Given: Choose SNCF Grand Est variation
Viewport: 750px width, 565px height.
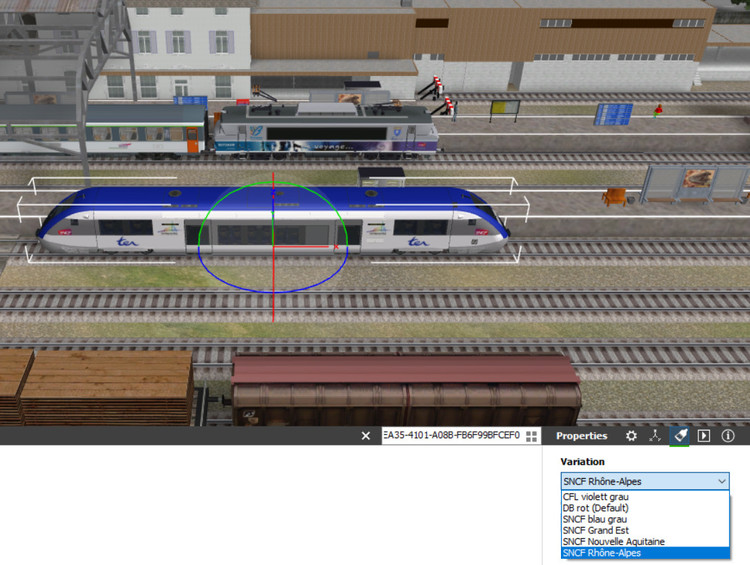Looking at the screenshot, I should point(645,530).
